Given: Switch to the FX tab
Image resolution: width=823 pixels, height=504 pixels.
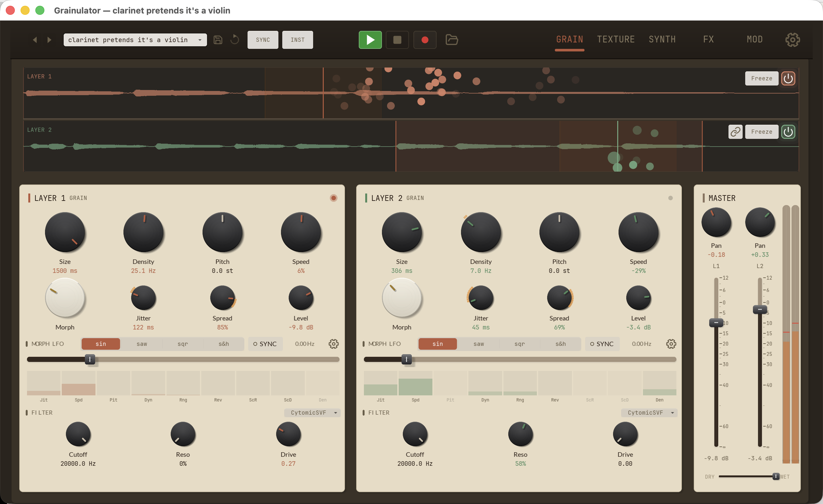Looking at the screenshot, I should coord(709,40).
